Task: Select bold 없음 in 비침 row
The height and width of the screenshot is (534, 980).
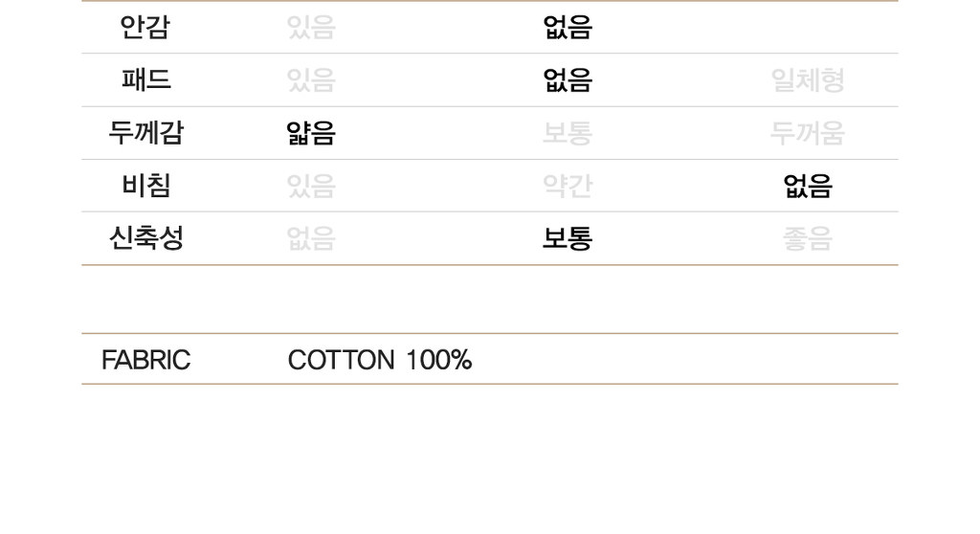Action: [808, 186]
